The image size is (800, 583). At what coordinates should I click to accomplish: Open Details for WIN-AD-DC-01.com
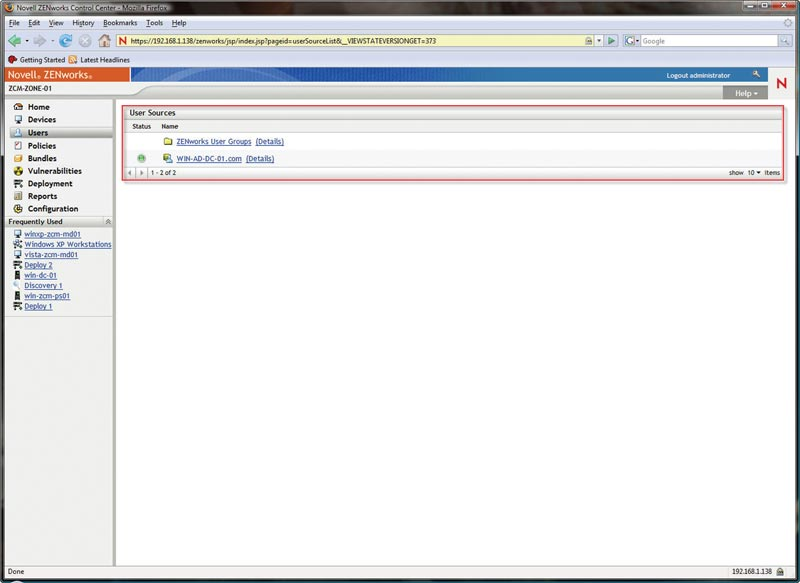[260, 159]
